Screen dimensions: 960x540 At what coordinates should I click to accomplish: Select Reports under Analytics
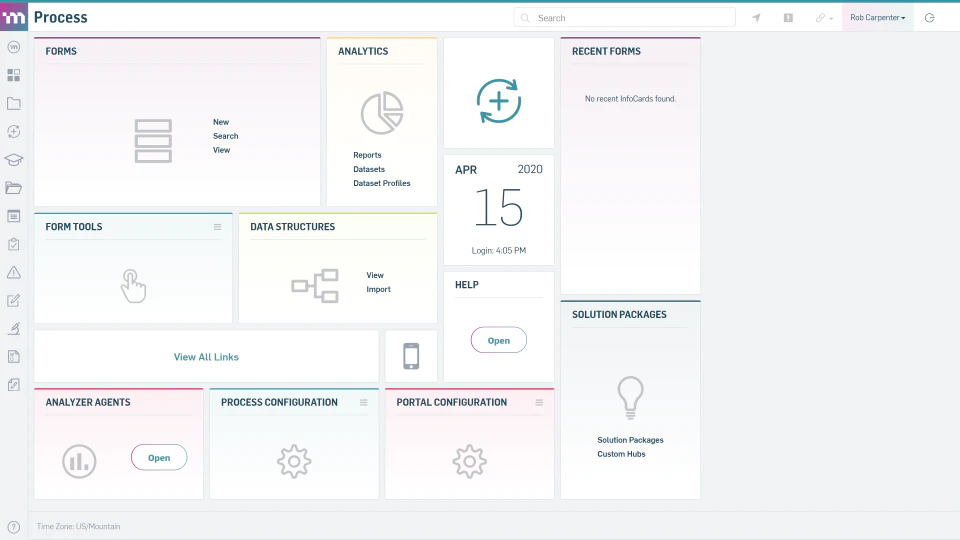point(367,155)
